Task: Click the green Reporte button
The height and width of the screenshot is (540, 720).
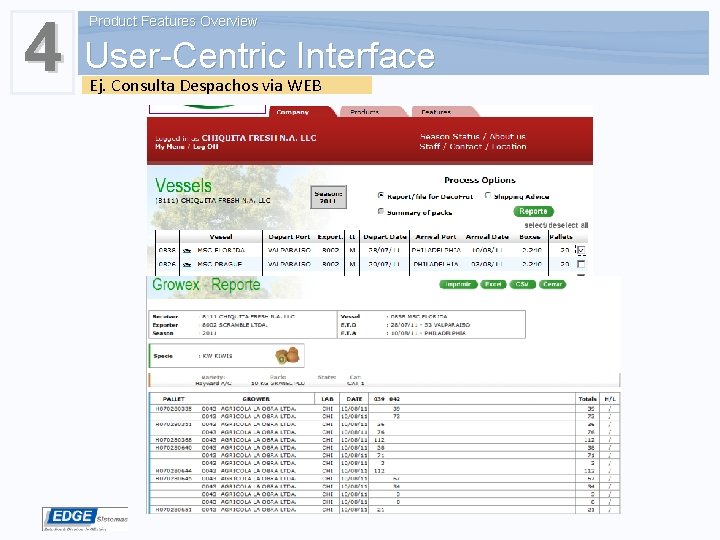Action: coord(533,211)
